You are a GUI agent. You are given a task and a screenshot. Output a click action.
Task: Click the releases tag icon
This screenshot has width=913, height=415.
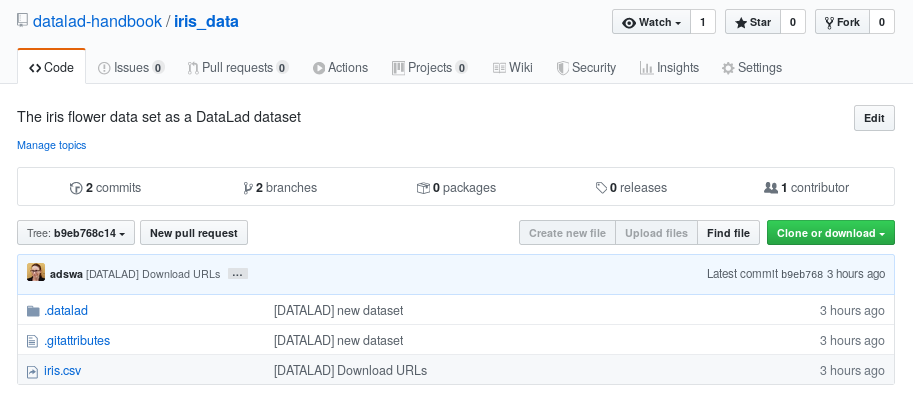point(601,188)
